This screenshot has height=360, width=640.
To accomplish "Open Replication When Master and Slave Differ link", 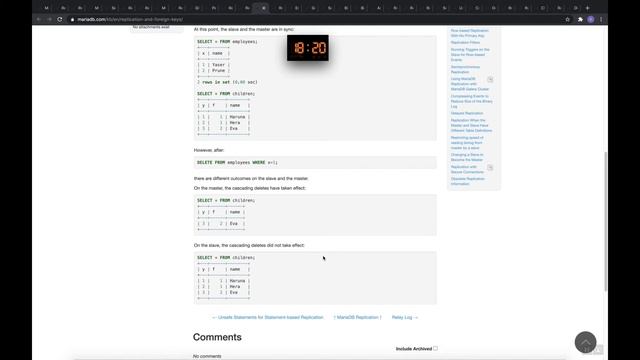I will pyautogui.click(x=471, y=125).
